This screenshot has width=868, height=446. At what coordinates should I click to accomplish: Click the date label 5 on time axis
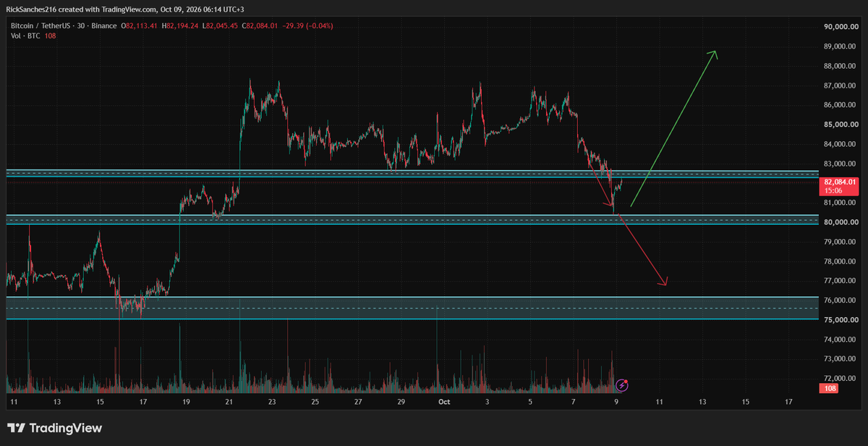(530, 401)
